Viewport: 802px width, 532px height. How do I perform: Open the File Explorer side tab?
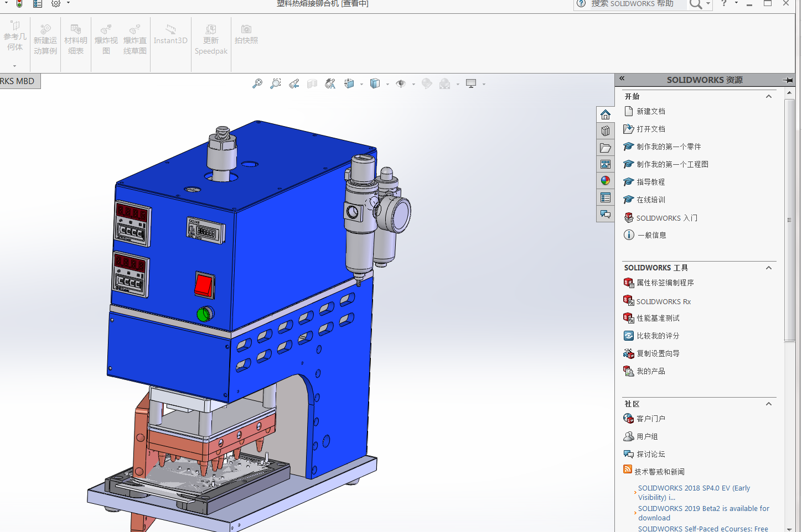(x=606, y=148)
